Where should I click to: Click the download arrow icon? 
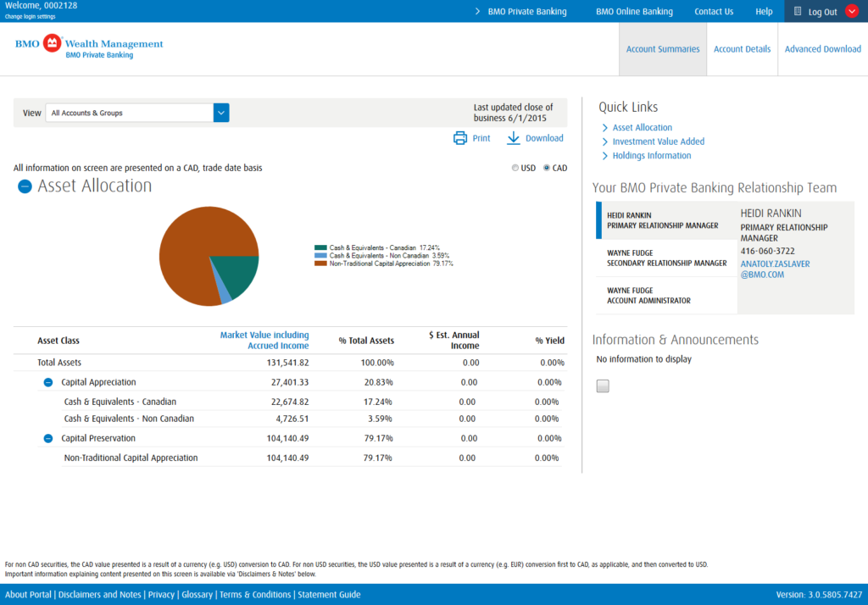[513, 138]
